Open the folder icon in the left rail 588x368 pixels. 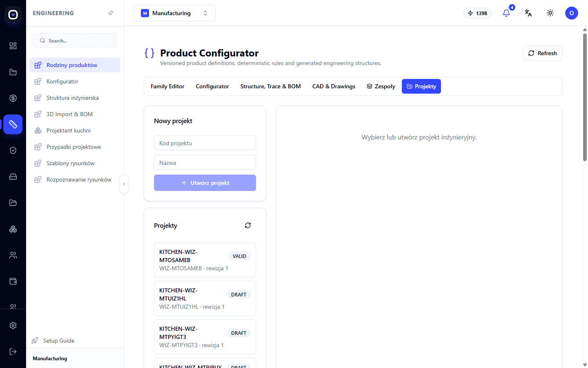[x=13, y=203]
